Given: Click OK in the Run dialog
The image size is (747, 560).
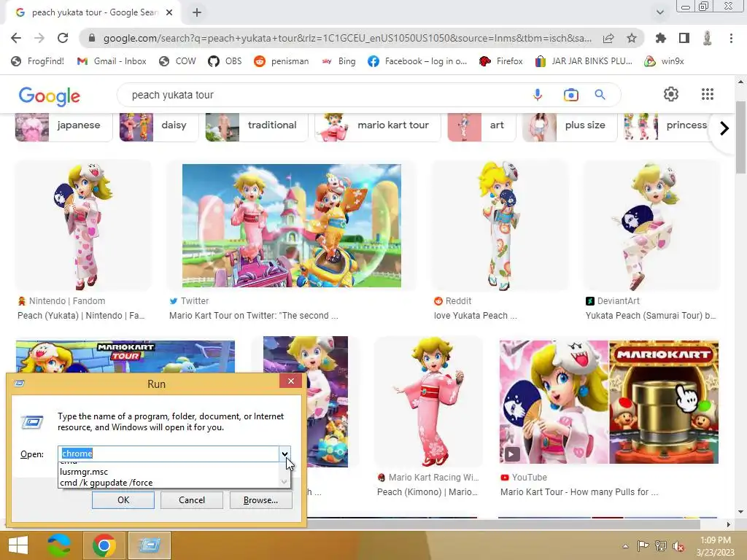Looking at the screenshot, I should pos(123,500).
